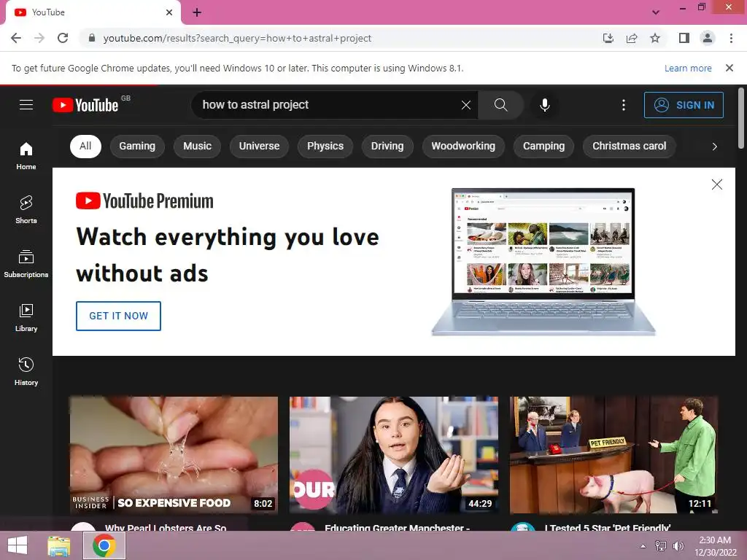The height and width of the screenshot is (560, 747).
Task: Go to Home in sidebar
Action: (x=26, y=156)
